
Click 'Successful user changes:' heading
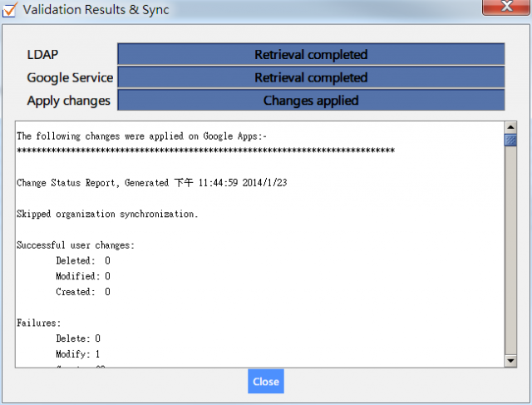click(76, 245)
